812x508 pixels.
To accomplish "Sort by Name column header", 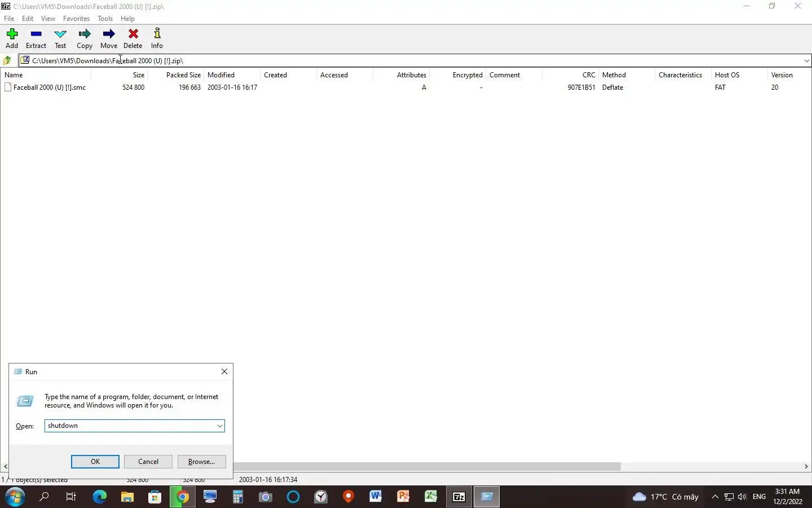I will pyautogui.click(x=46, y=75).
